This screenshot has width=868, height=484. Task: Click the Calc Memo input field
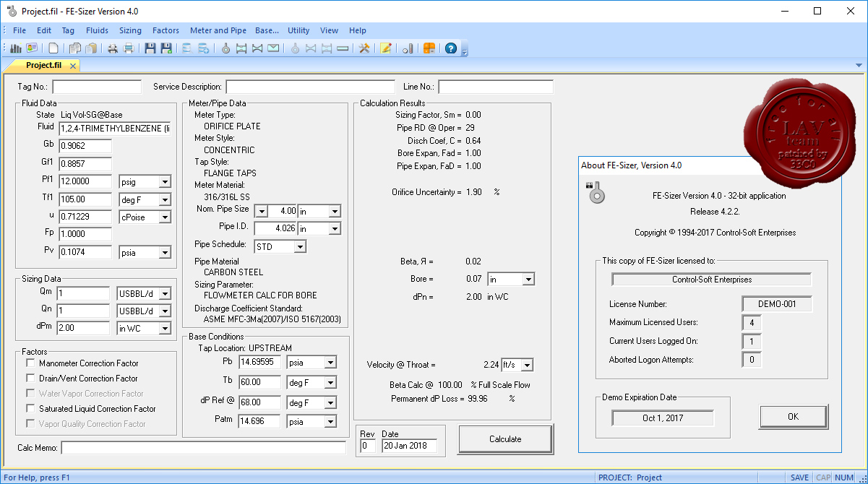pos(204,448)
